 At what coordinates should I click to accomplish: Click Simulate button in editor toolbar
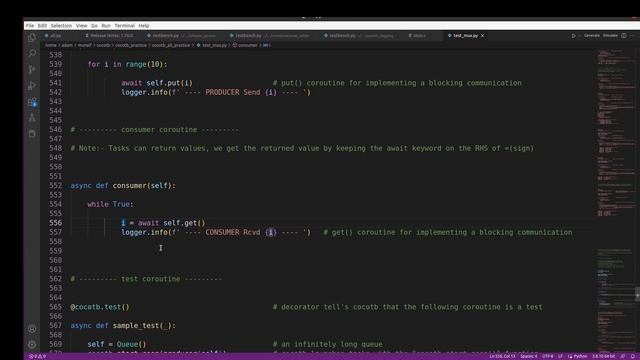(610, 36)
